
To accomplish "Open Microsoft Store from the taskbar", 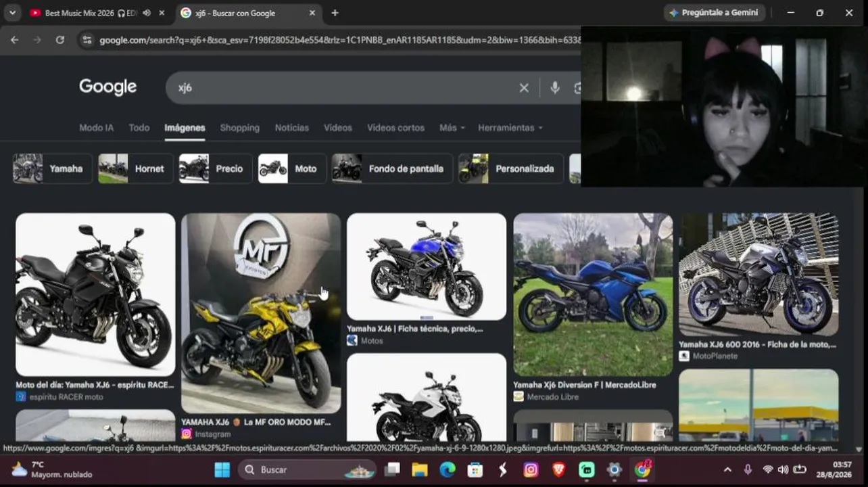I will [x=475, y=469].
